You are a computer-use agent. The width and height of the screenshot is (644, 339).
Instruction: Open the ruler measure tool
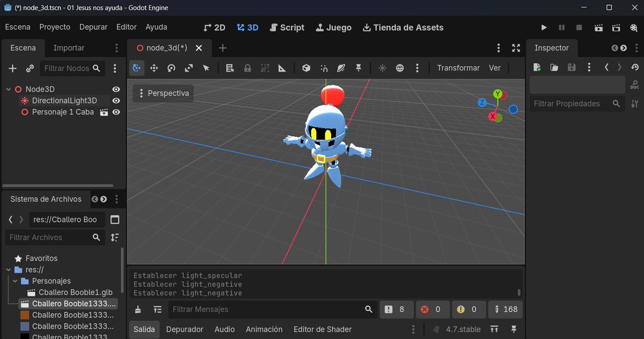pos(282,68)
